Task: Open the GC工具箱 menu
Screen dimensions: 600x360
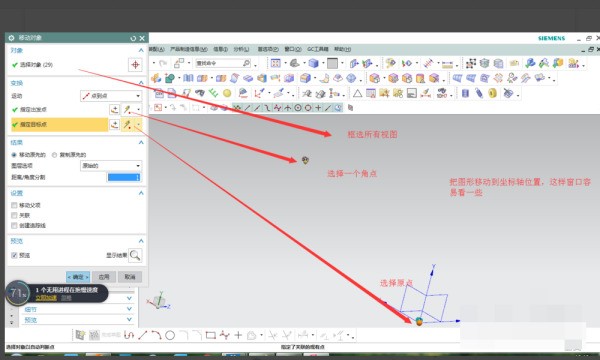Action: 318,49
